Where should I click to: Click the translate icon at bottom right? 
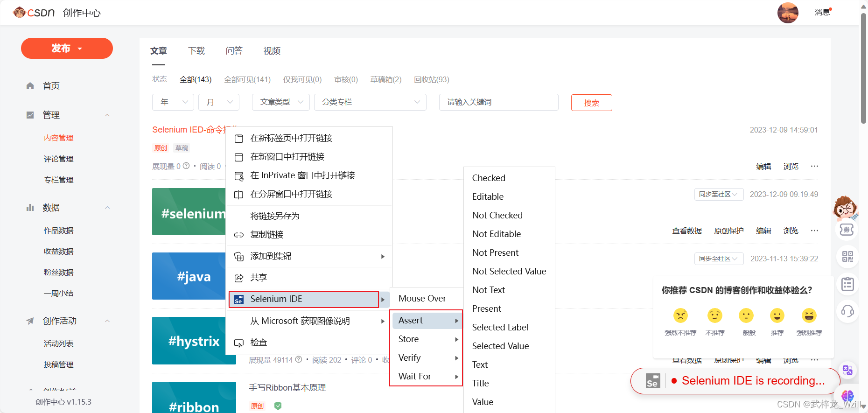coord(847,371)
